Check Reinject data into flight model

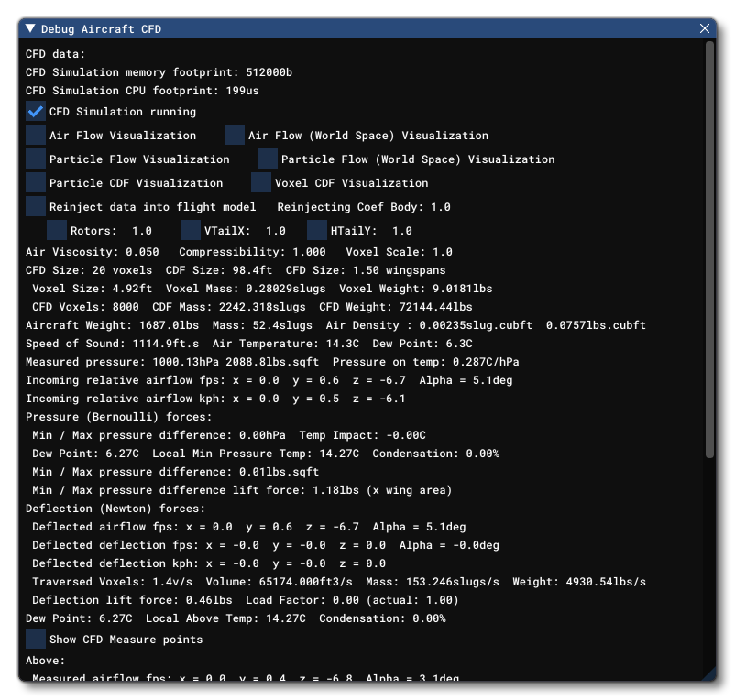pyautogui.click(x=36, y=207)
